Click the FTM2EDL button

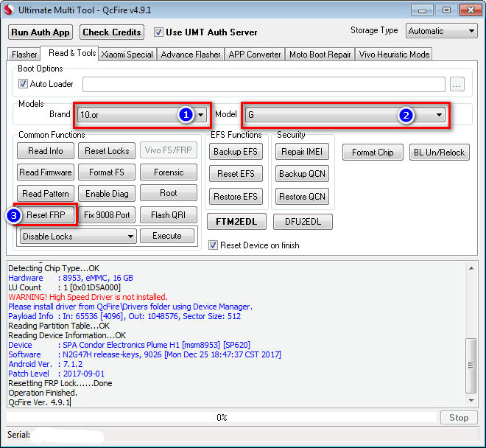coord(236,222)
